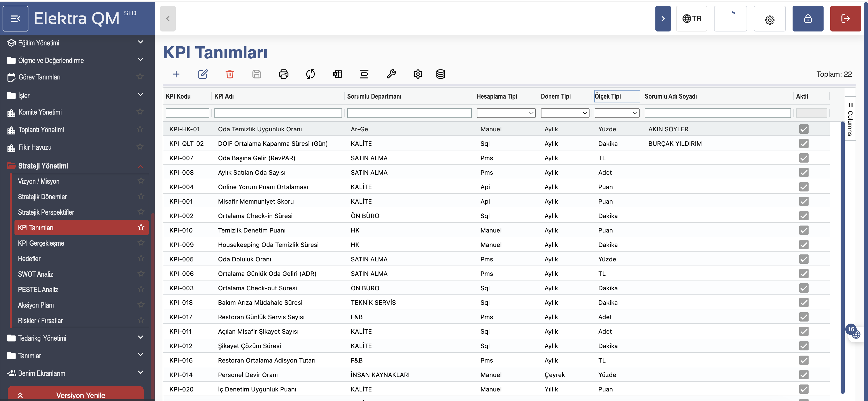The width and height of the screenshot is (868, 401).
Task: Click the vertical table scrollbar
Action: (842, 256)
